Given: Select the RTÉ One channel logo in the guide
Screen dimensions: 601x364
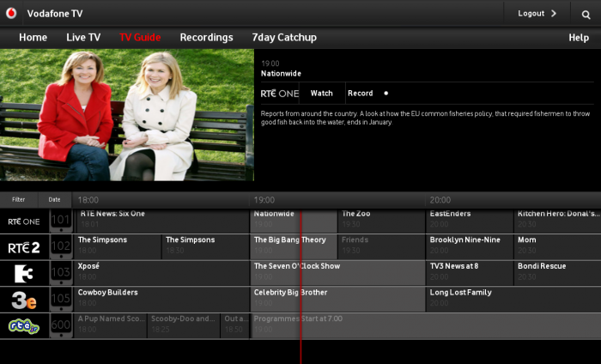Looking at the screenshot, I should coord(24,221).
